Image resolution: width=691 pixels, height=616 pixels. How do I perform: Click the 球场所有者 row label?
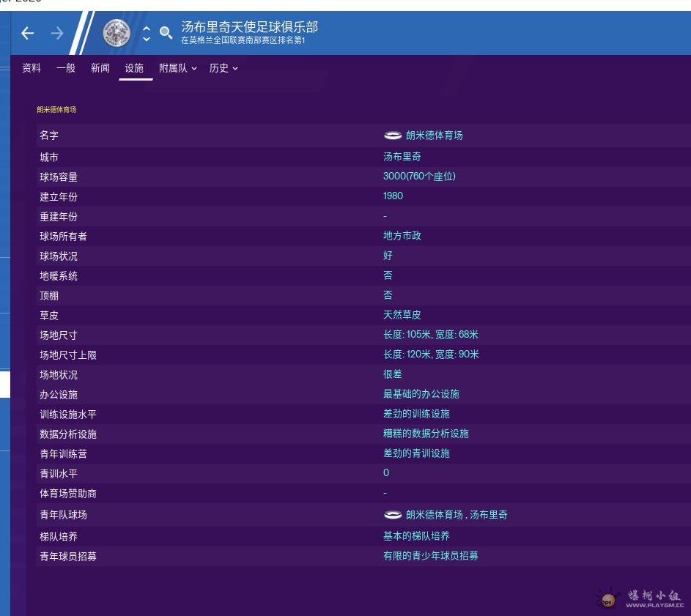point(64,237)
